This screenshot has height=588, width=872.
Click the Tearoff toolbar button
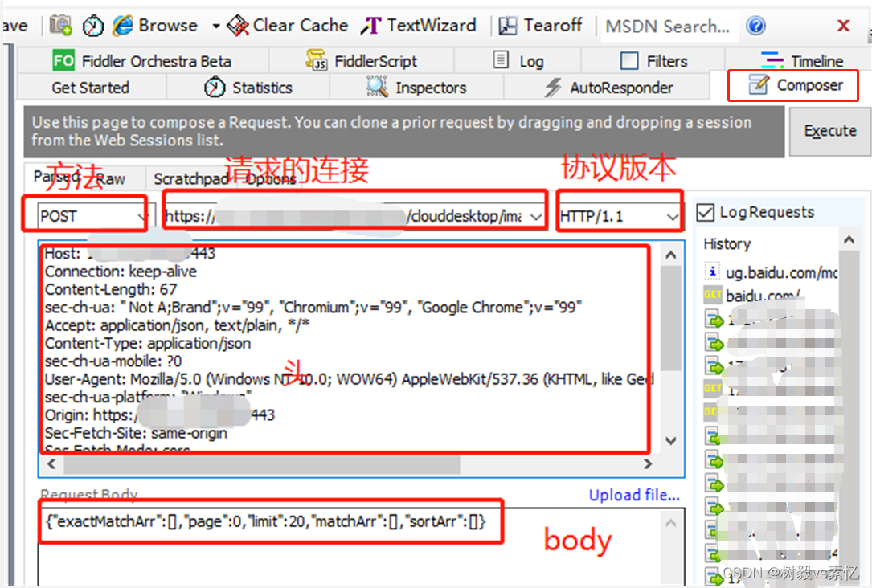pyautogui.click(x=540, y=26)
